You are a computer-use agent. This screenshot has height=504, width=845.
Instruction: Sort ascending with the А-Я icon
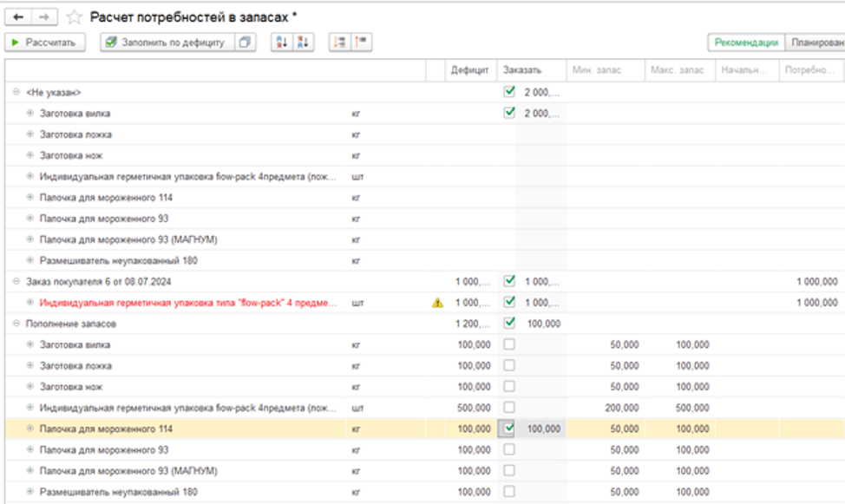point(282,42)
